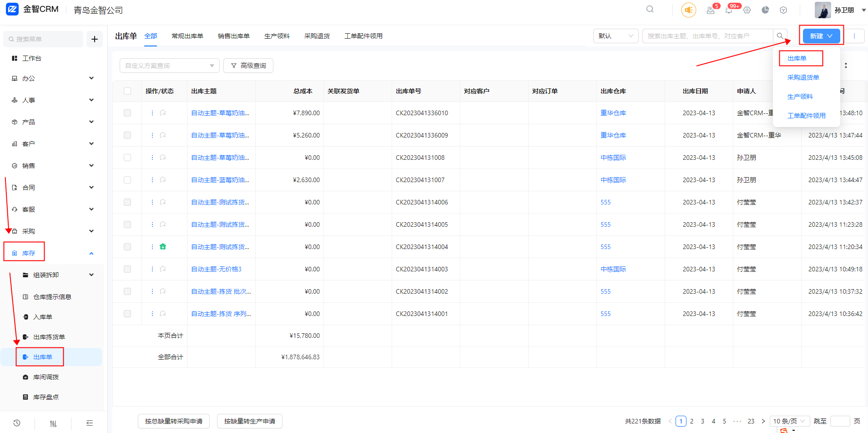Click status icon for row CK2023041336009
Viewport: 868px width, 433px height.
coord(163,135)
